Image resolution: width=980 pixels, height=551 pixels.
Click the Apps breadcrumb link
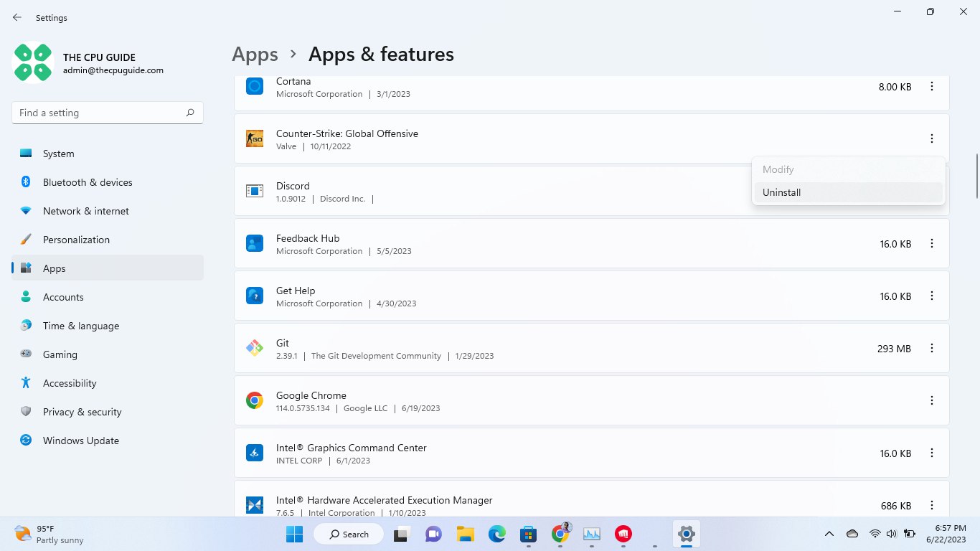tap(255, 55)
